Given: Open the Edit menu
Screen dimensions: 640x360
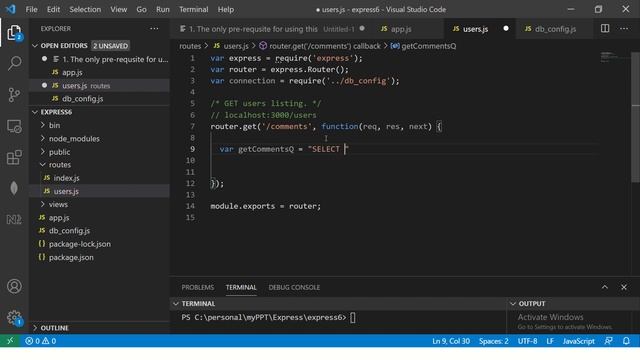Looking at the screenshot, I should pyautogui.click(x=53, y=9).
